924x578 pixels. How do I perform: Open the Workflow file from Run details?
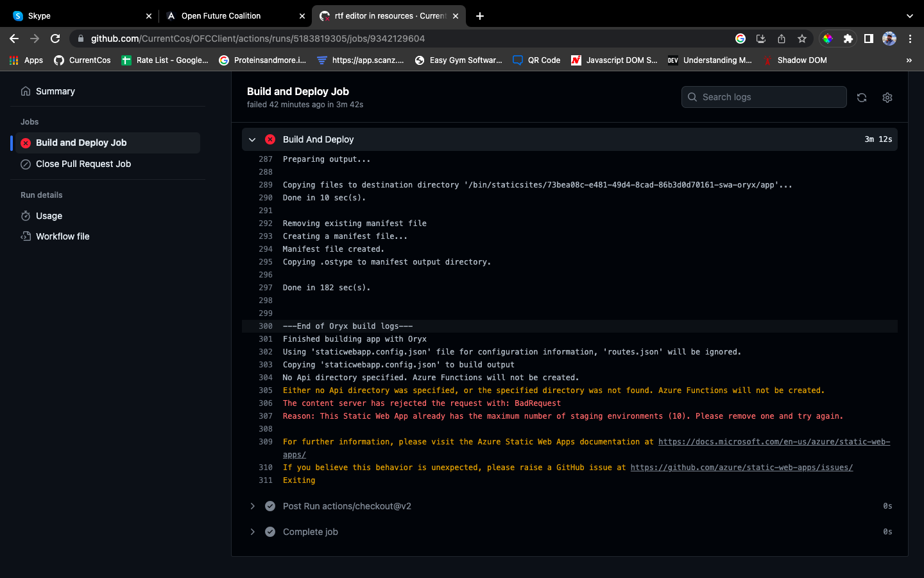(x=62, y=236)
